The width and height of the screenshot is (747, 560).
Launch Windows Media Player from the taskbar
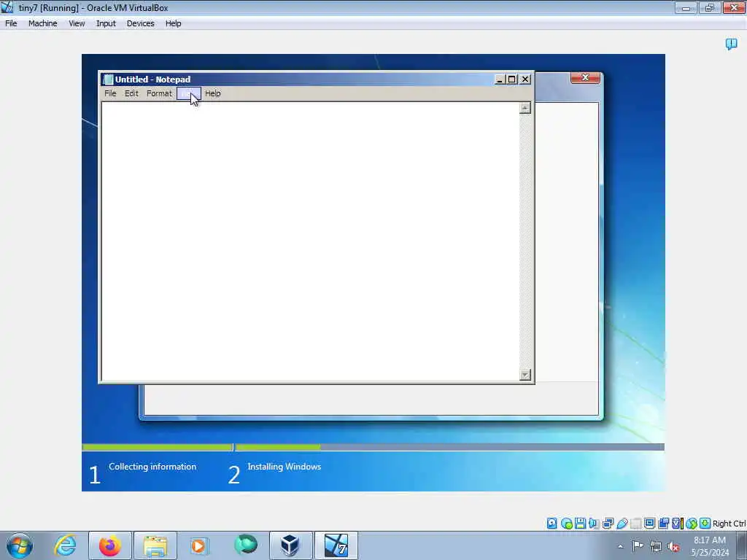(x=199, y=545)
